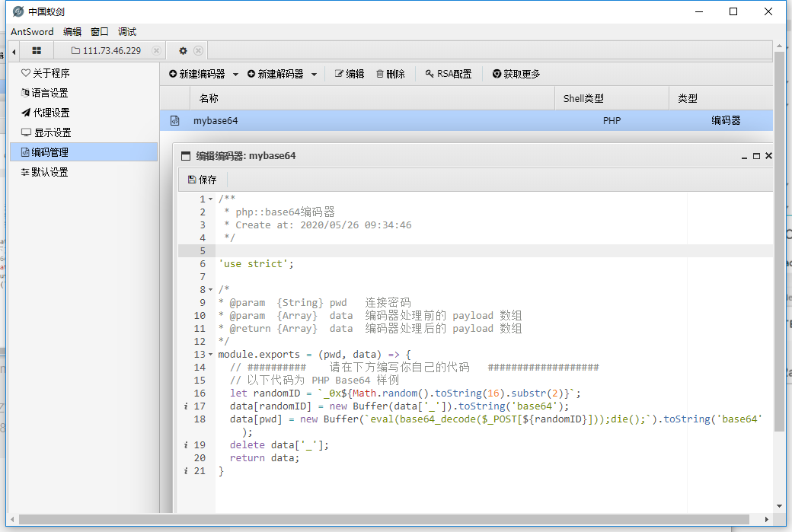This screenshot has height=532, width=792.
Task: Close the 编辑编码器 dialog
Action: click(768, 155)
